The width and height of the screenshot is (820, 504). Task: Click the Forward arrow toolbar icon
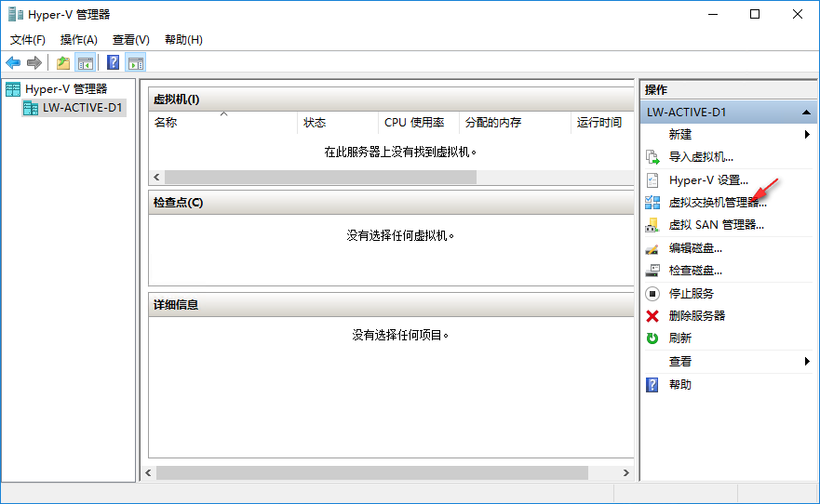tap(34, 63)
